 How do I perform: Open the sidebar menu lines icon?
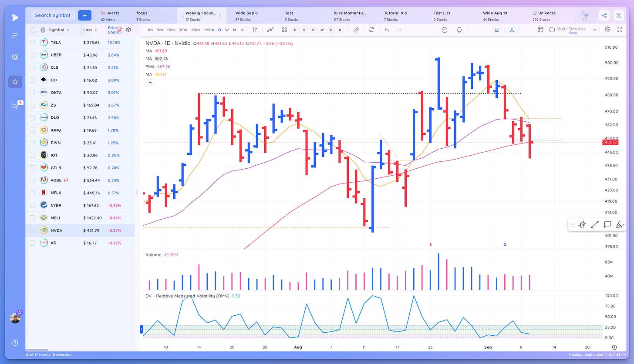click(15, 36)
